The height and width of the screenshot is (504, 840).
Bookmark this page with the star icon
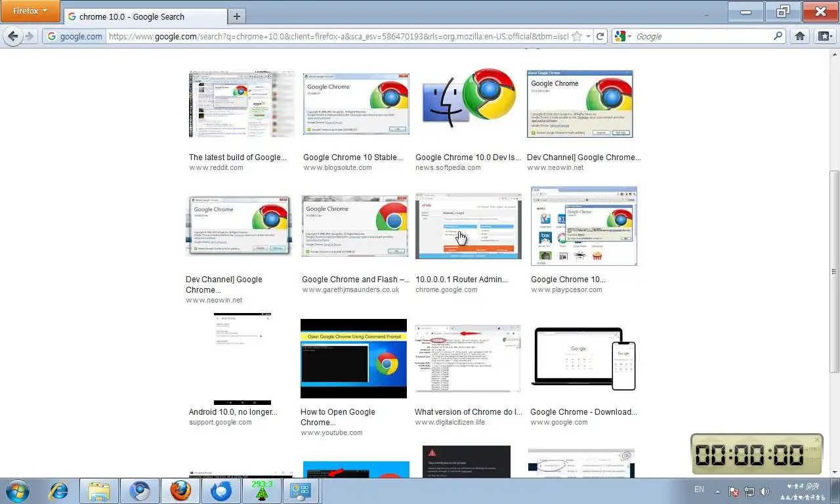[577, 36]
